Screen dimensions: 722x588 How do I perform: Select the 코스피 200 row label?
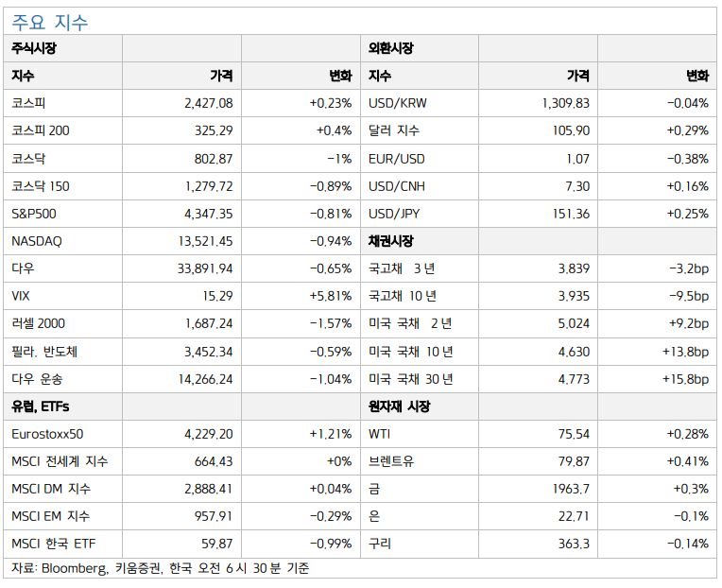(41, 130)
